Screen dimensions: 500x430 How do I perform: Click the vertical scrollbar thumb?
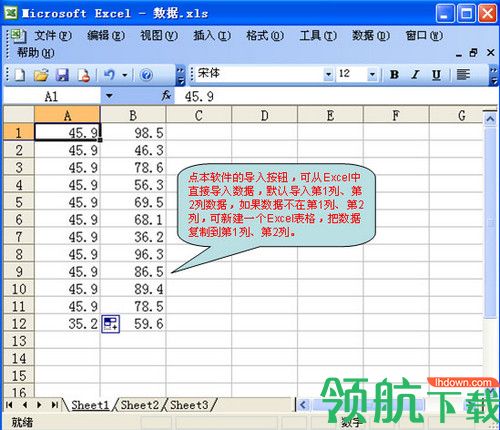[x=491, y=223]
